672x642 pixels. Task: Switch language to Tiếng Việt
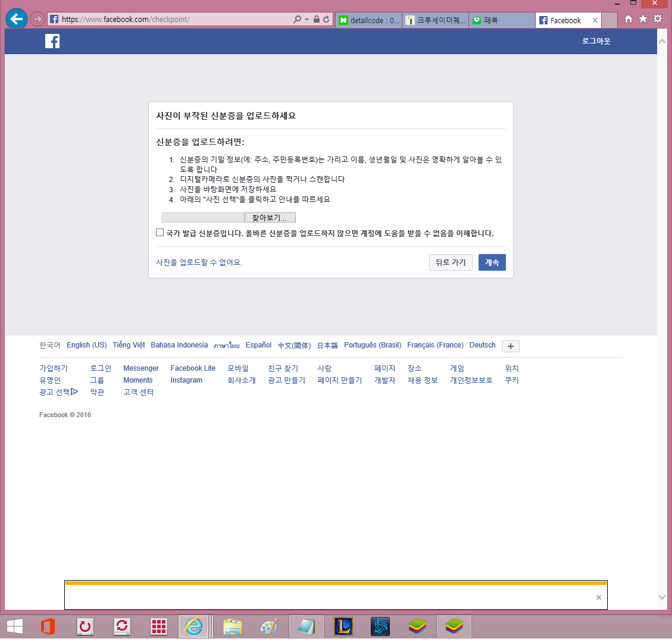tap(129, 346)
